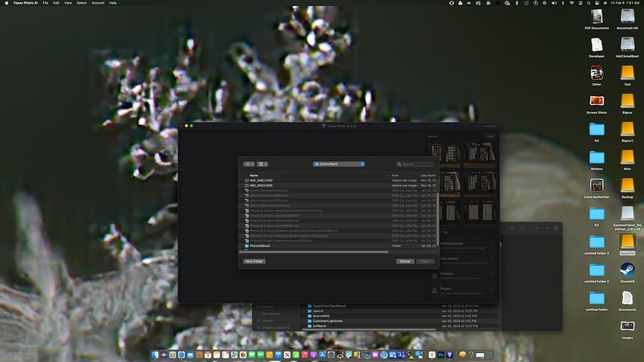This screenshot has width=644, height=362.
Task: Click Documents in the Finder sidebar
Action: point(270,314)
